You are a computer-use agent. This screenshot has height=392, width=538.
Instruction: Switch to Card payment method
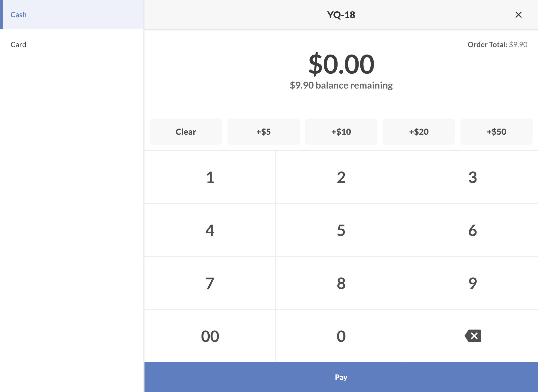(72, 45)
